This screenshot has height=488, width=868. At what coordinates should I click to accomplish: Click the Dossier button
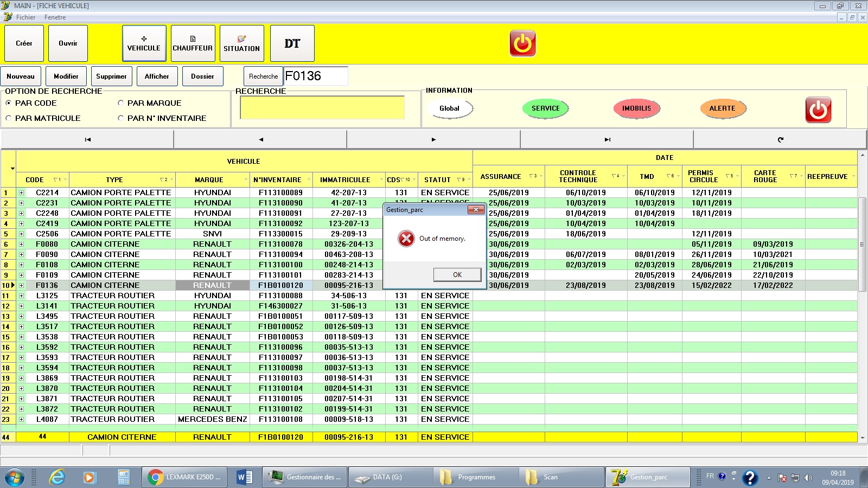(203, 76)
